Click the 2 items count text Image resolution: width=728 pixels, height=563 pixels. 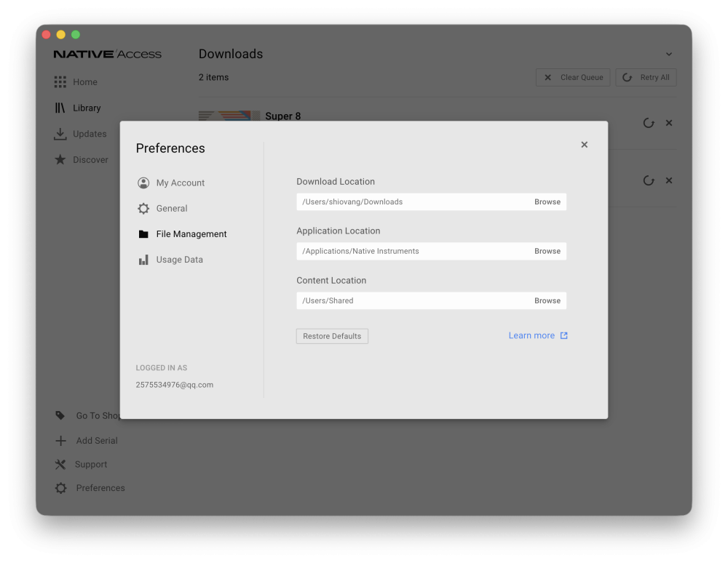[x=213, y=77]
